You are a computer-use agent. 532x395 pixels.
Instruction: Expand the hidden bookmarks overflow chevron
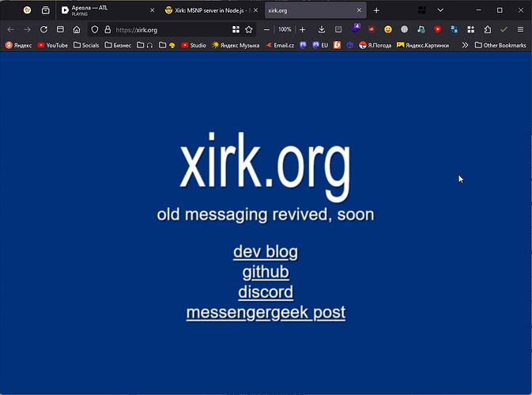coord(465,45)
